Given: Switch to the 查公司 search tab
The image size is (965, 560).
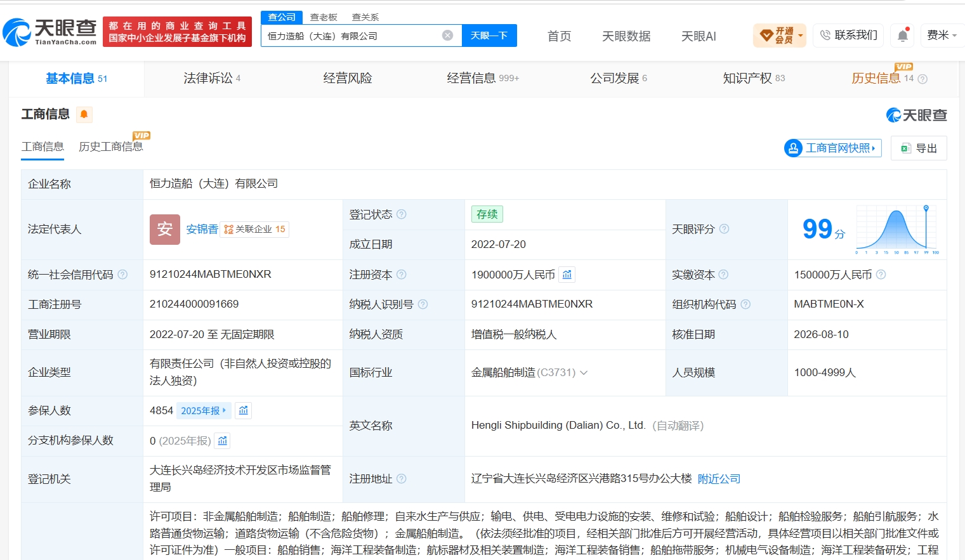Looking at the screenshot, I should [x=282, y=17].
